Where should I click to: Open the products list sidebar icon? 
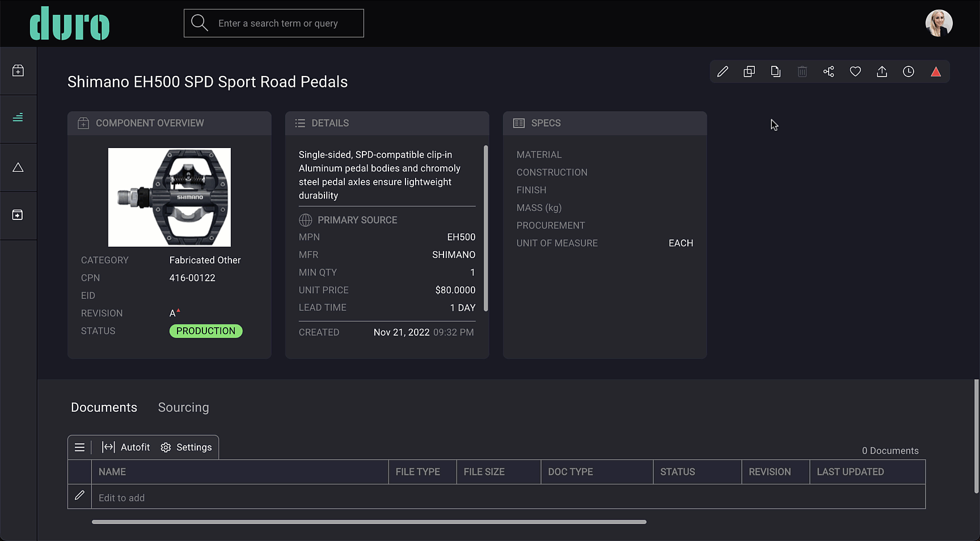pyautogui.click(x=18, y=117)
